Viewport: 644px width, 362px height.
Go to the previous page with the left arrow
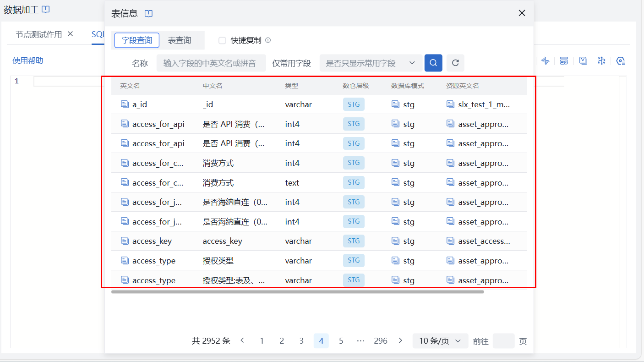coord(242,340)
